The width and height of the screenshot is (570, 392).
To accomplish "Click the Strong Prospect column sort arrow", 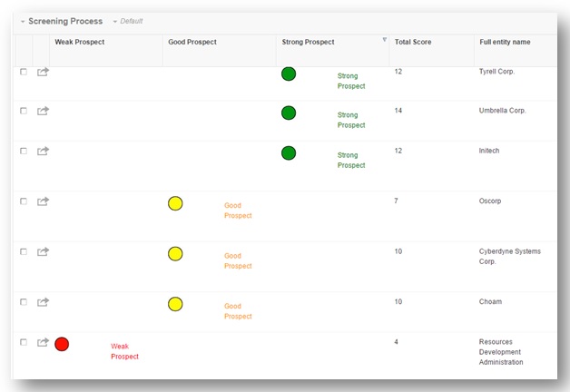I will (384, 39).
